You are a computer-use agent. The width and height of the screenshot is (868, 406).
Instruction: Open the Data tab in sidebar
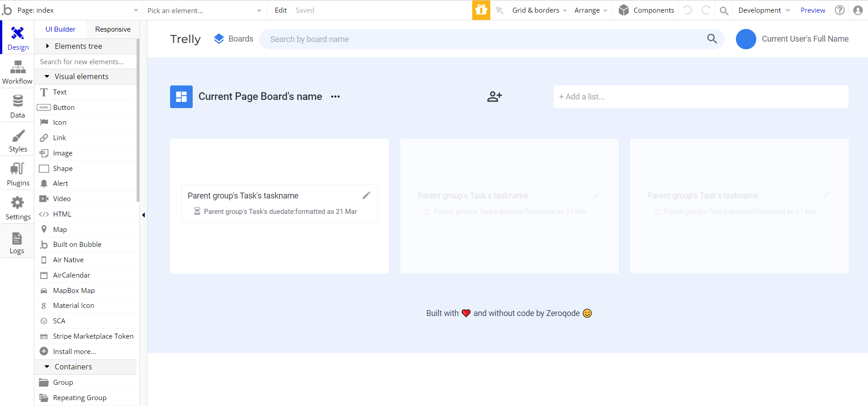(x=18, y=105)
